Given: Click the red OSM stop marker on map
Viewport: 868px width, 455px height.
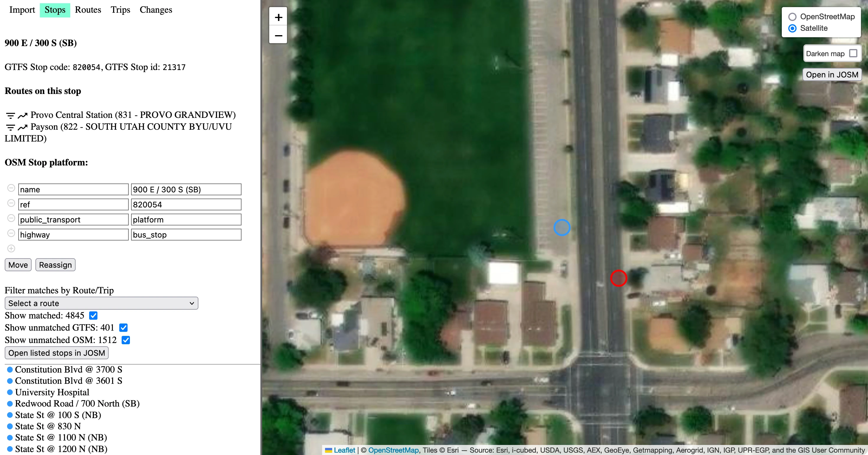Looking at the screenshot, I should click(x=619, y=278).
